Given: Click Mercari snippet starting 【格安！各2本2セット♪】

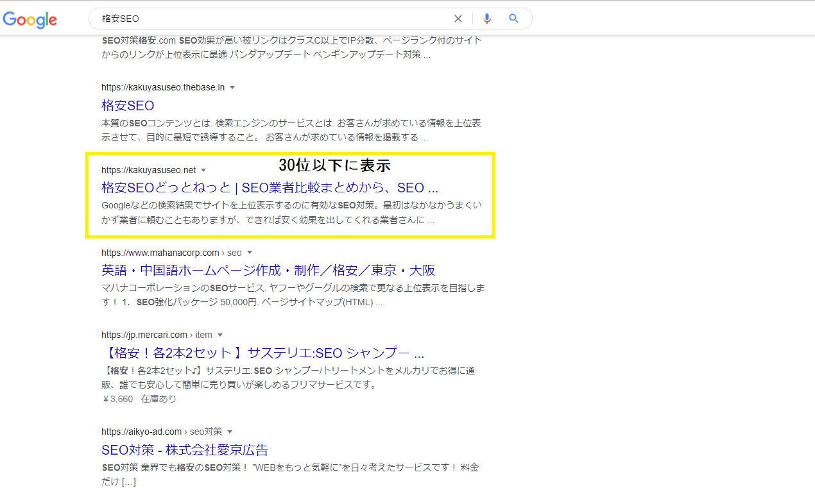Looking at the screenshot, I should (x=288, y=378).
